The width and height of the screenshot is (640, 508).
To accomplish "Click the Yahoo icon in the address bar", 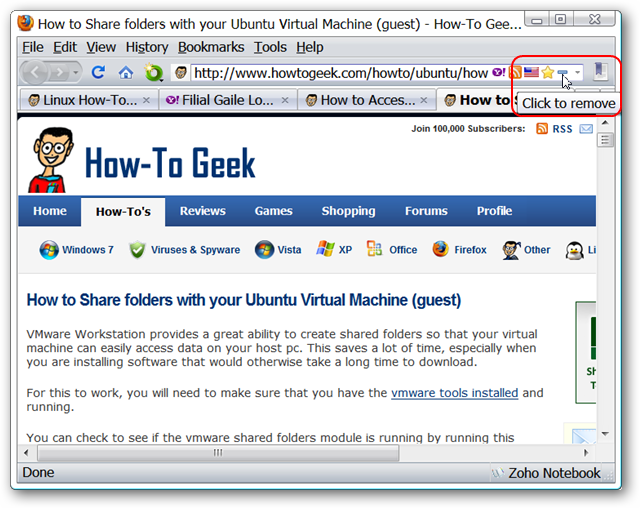I will [x=498, y=73].
